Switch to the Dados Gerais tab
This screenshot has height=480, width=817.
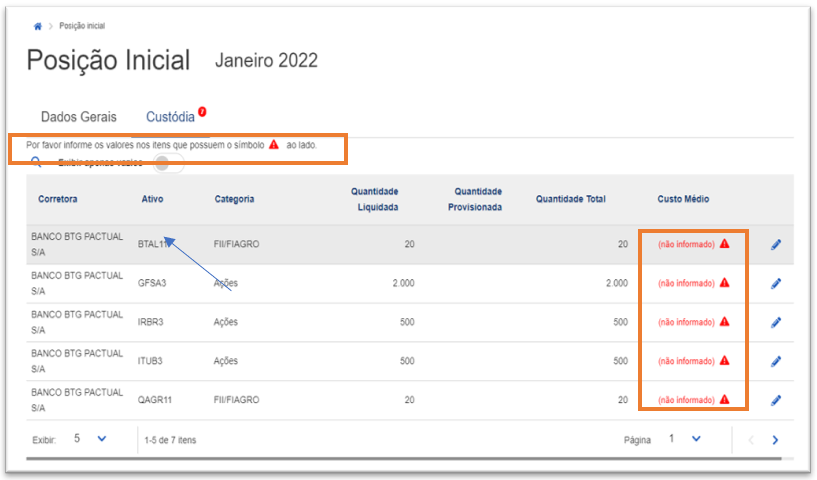pyautogui.click(x=78, y=117)
